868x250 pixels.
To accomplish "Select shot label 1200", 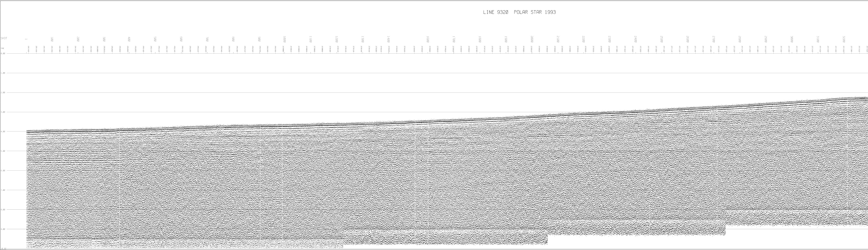I will pos(337,39).
